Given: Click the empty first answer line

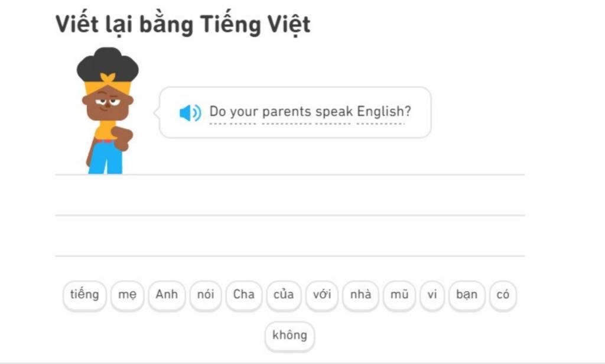Looking at the screenshot, I should click(x=290, y=195).
